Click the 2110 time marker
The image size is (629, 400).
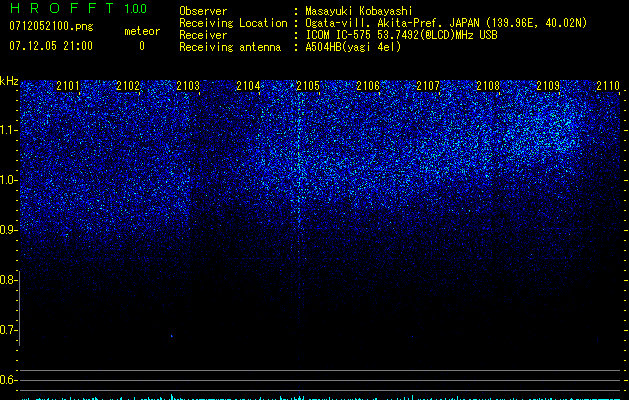608,85
